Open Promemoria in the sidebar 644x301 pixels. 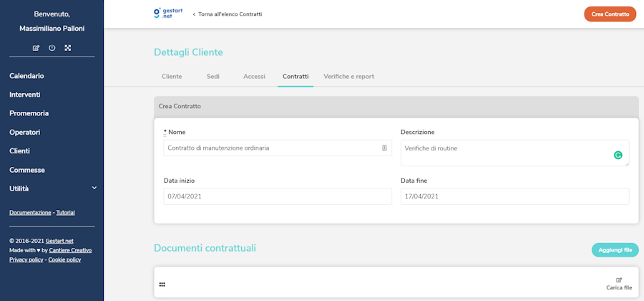(x=29, y=113)
